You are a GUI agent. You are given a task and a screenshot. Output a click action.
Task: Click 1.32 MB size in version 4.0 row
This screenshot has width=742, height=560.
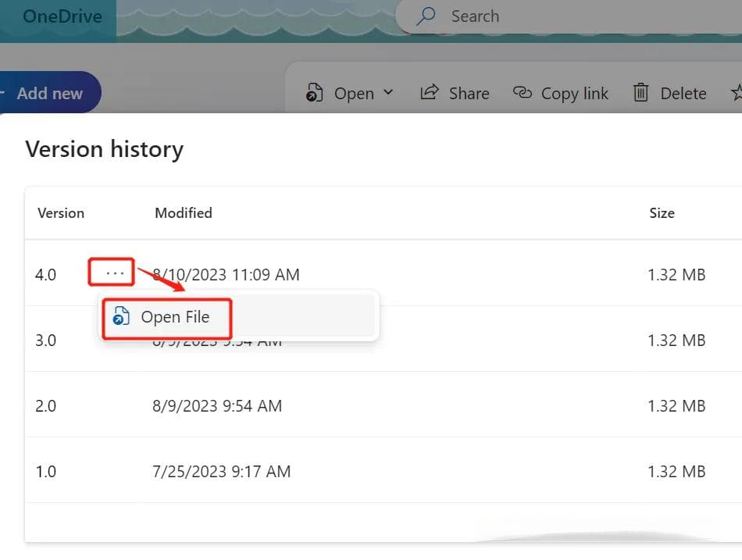point(676,275)
